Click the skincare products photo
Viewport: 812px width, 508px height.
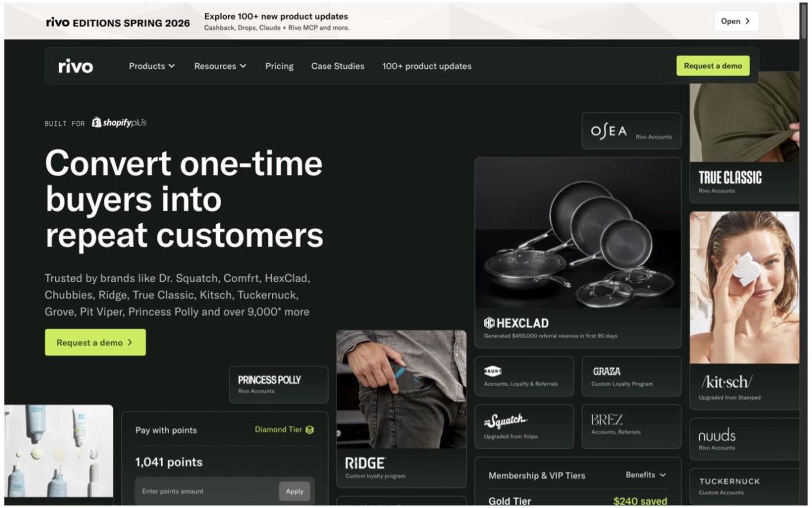coord(59,451)
